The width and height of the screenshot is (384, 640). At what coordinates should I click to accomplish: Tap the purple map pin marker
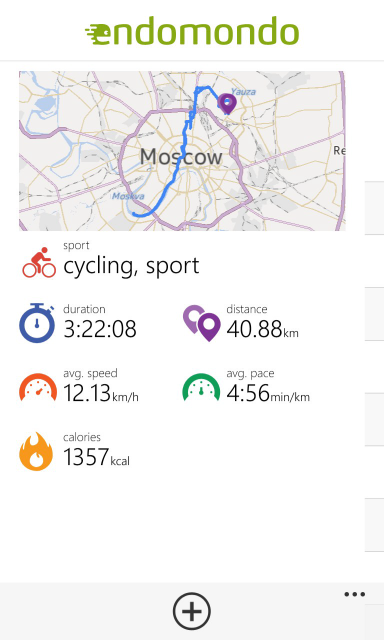pyautogui.click(x=227, y=104)
